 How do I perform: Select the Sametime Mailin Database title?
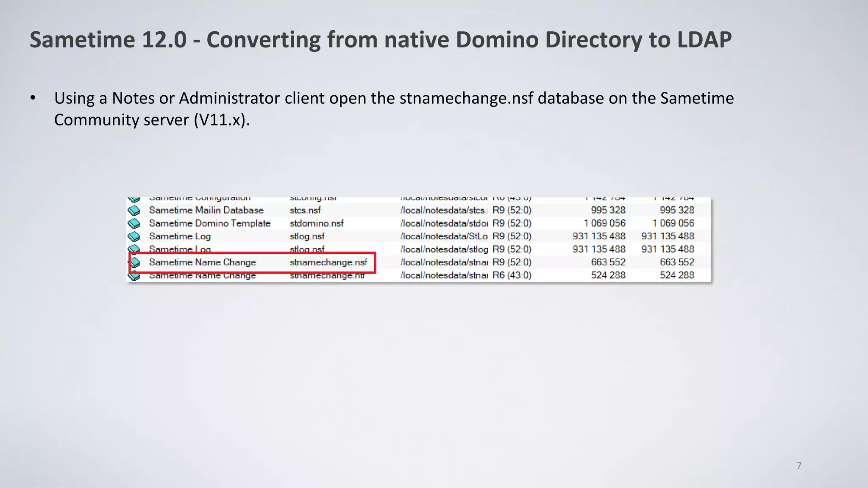(206, 210)
